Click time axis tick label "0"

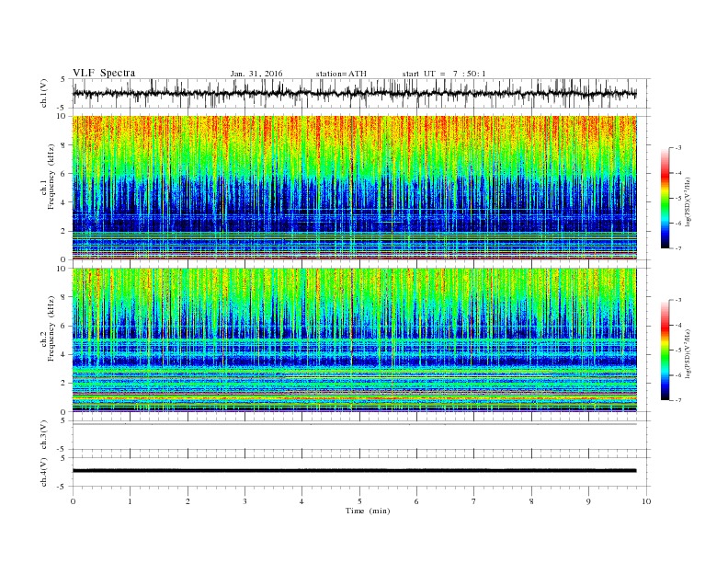73,501
